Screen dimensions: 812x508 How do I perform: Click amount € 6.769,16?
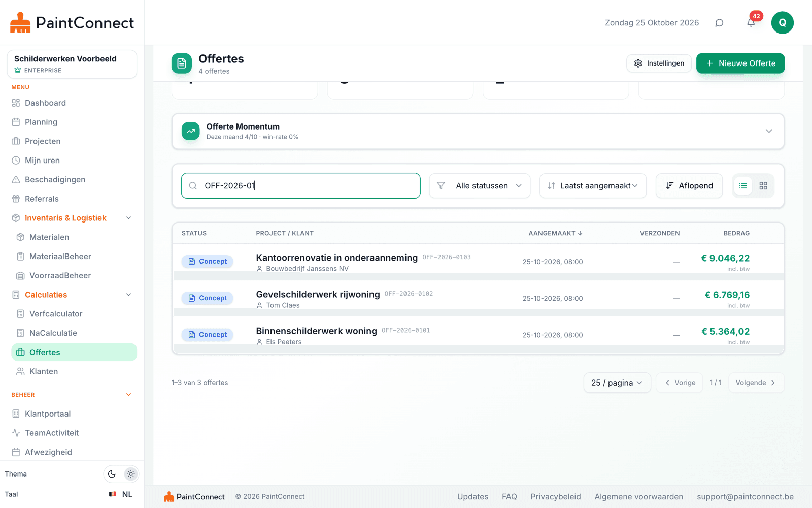727,295
